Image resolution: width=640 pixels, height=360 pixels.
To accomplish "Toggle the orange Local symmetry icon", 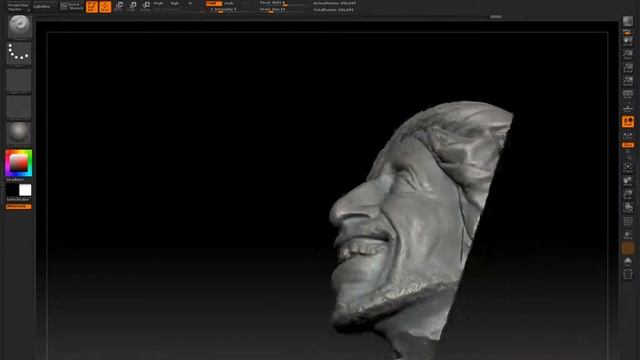I will 628,122.
